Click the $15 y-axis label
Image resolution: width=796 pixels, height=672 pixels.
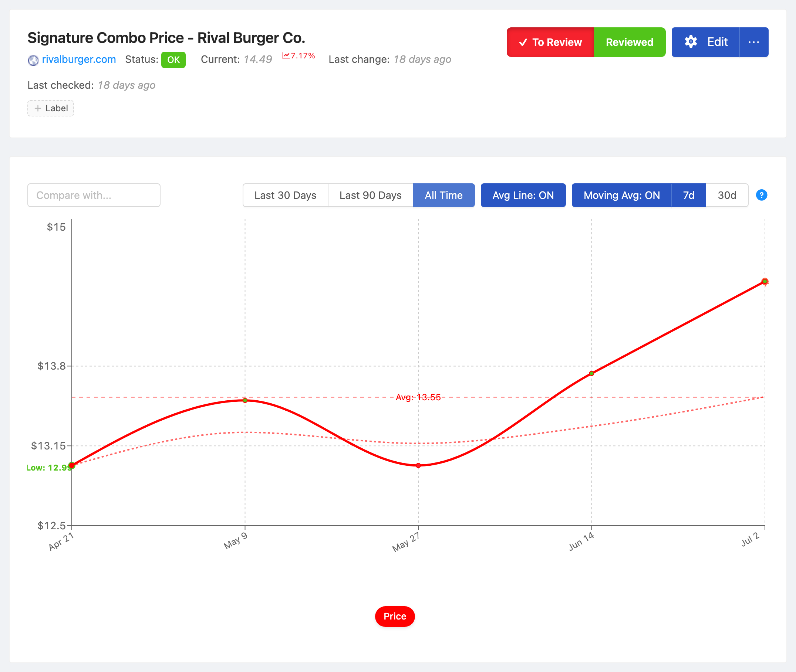coord(56,227)
